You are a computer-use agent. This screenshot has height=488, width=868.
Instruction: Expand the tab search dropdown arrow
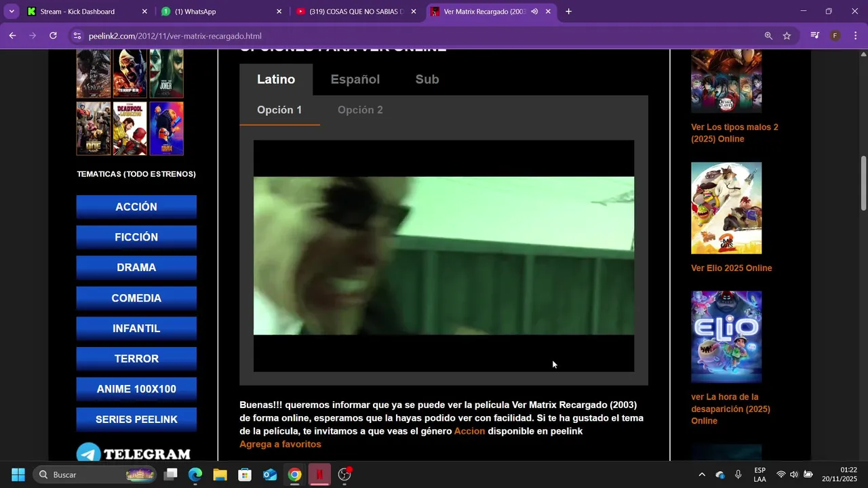click(x=12, y=12)
